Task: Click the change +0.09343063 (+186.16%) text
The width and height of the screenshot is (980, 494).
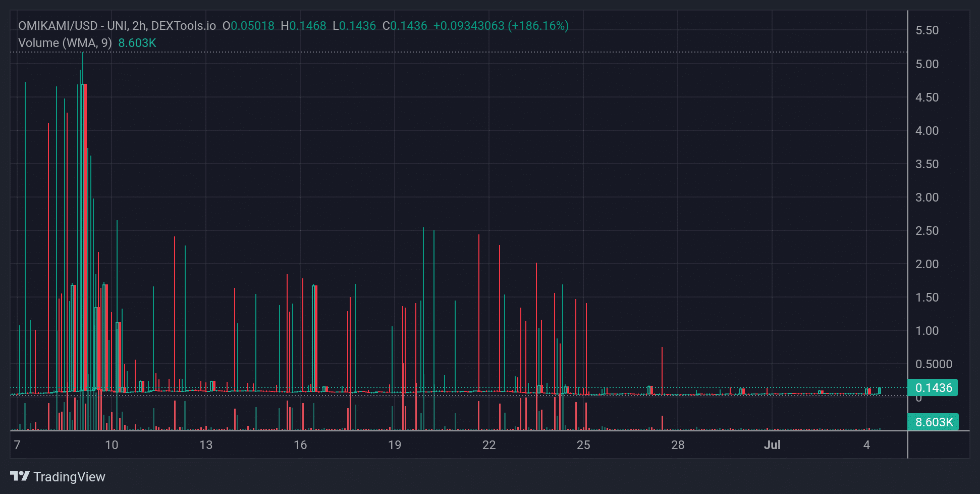Action: [501, 26]
